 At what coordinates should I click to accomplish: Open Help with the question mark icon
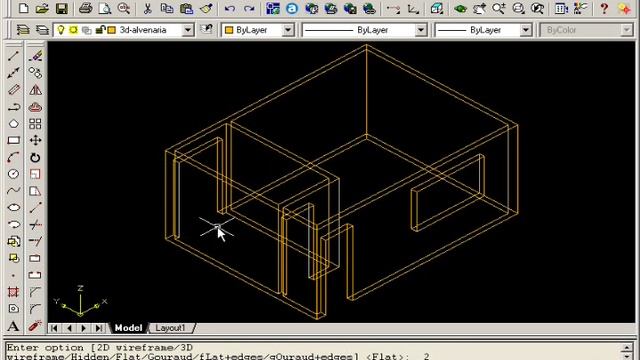coord(604,8)
